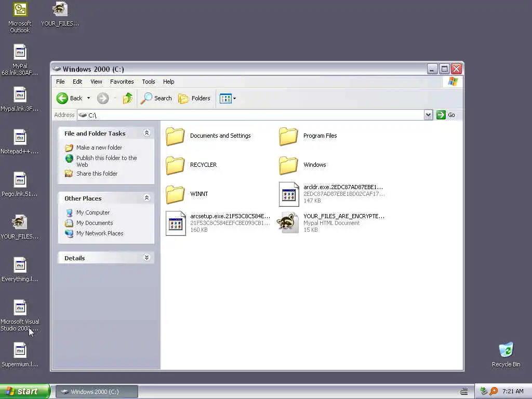Screen dimensions: 532x399
Task: Open the Edit menu
Action: [x=77, y=82]
